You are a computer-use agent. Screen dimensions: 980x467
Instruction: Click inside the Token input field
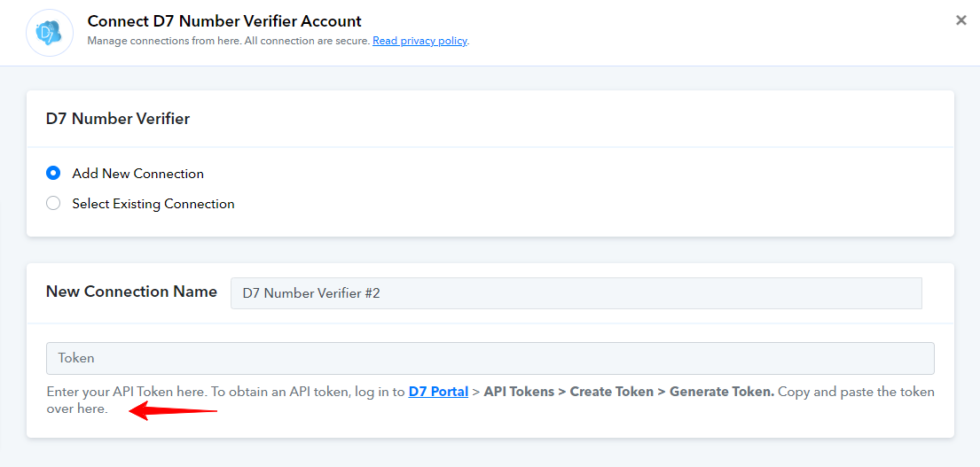coord(490,358)
